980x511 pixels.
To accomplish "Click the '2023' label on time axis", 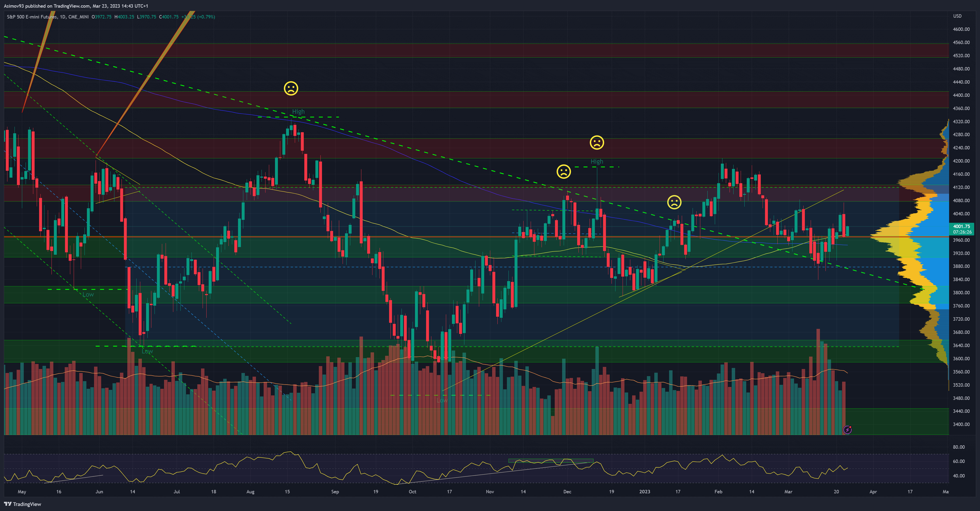I will click(645, 492).
